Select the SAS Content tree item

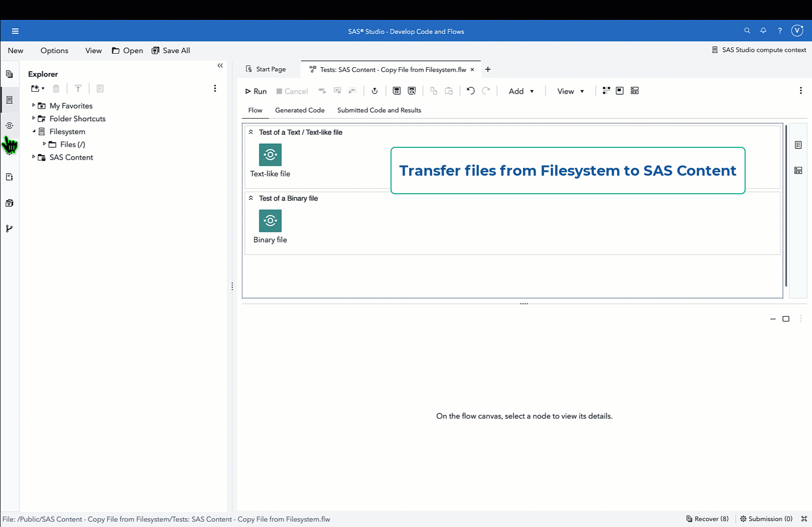point(65,158)
